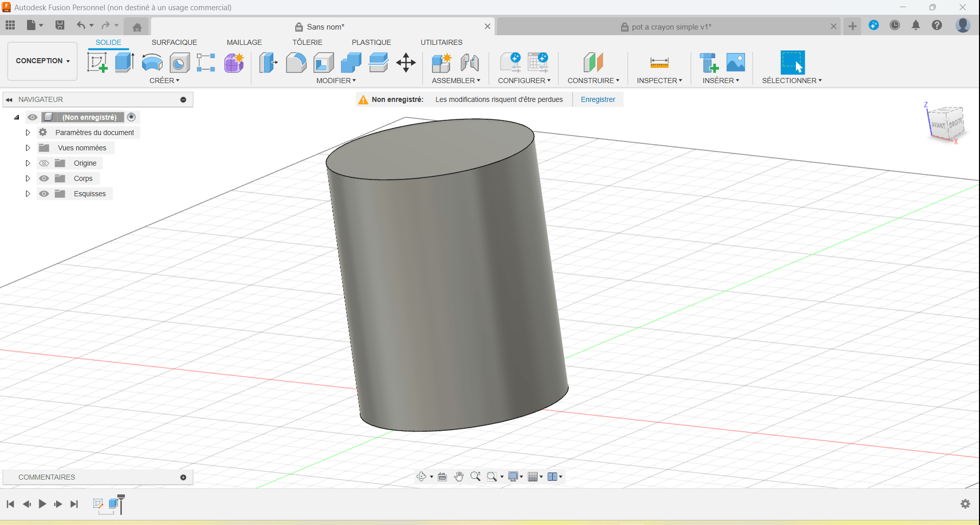This screenshot has height=525, width=980.
Task: Switch to the MAILLAGE tab
Action: pyautogui.click(x=244, y=42)
